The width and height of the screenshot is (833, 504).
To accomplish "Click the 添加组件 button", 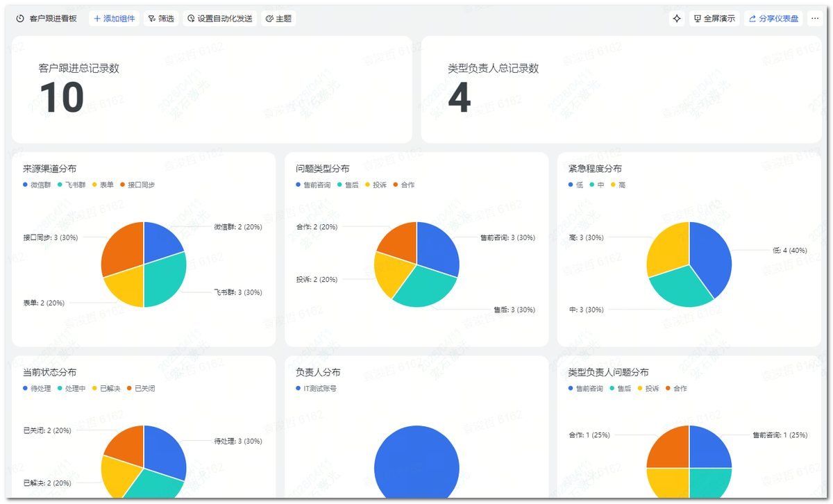I will point(114,19).
